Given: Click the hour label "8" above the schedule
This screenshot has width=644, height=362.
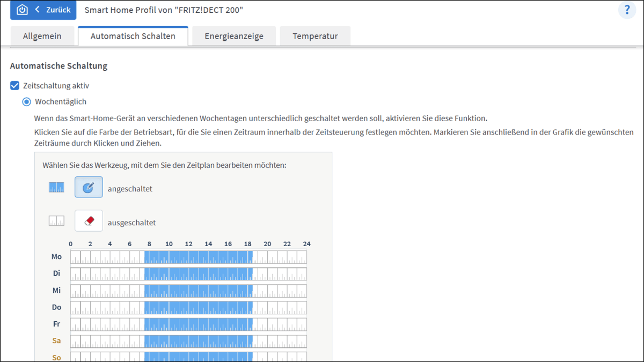Looking at the screenshot, I should click(149, 244).
